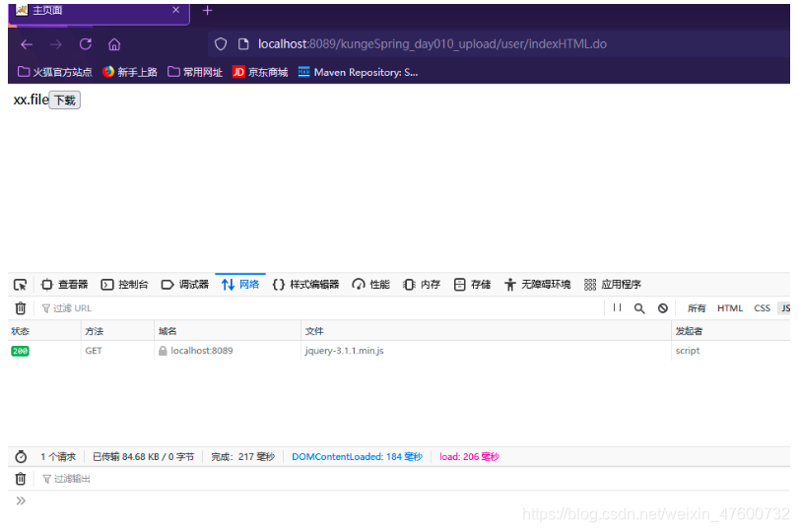Switch to the 调试器 debugger tab
The image size is (799, 532).
pyautogui.click(x=185, y=285)
